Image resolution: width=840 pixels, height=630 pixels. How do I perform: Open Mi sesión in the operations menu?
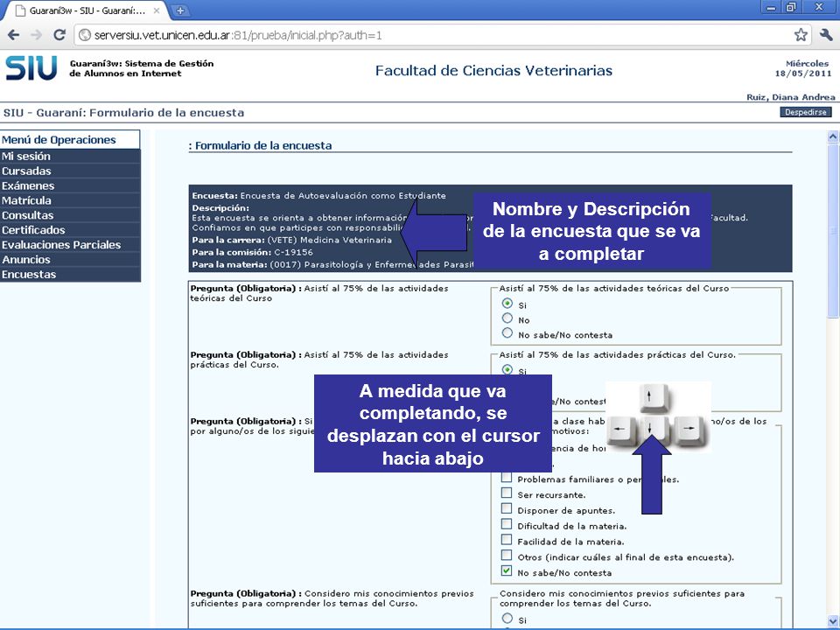point(70,157)
